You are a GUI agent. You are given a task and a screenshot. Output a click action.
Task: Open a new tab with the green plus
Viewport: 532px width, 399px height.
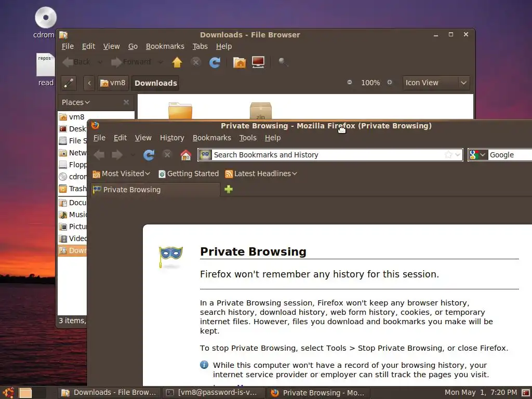click(229, 189)
